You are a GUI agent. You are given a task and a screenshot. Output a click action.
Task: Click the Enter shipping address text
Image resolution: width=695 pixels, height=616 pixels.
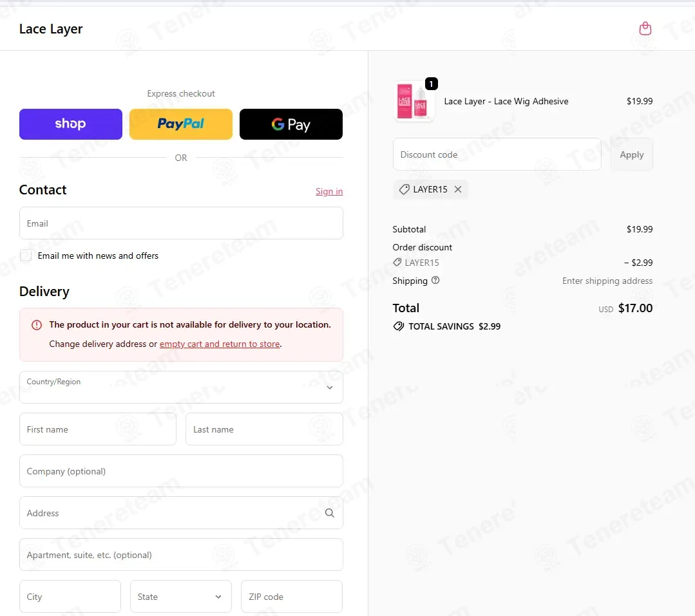[607, 281]
